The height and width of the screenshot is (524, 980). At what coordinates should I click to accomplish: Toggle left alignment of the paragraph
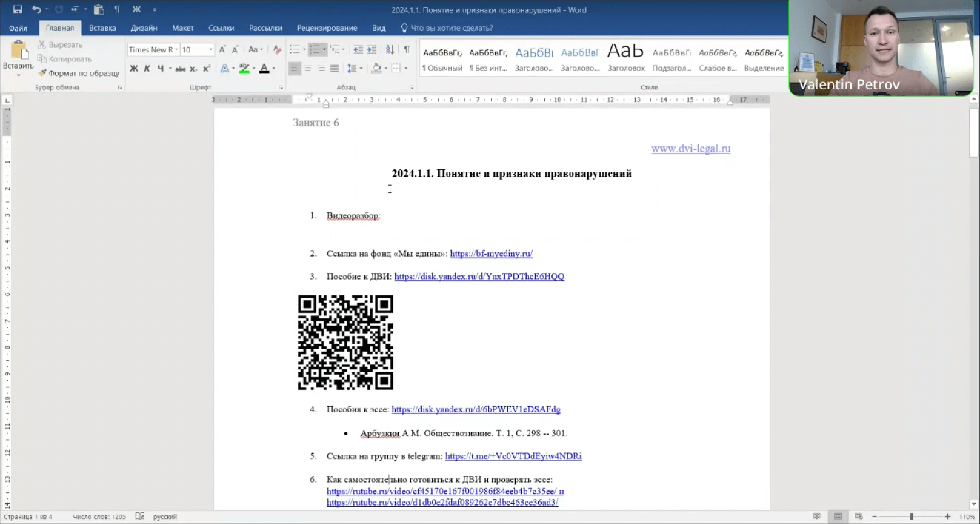click(x=294, y=68)
